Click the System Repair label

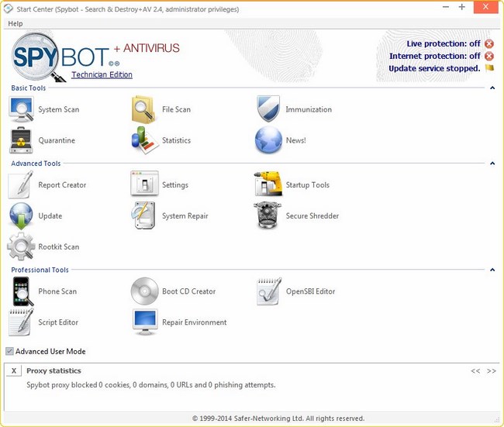coord(185,216)
